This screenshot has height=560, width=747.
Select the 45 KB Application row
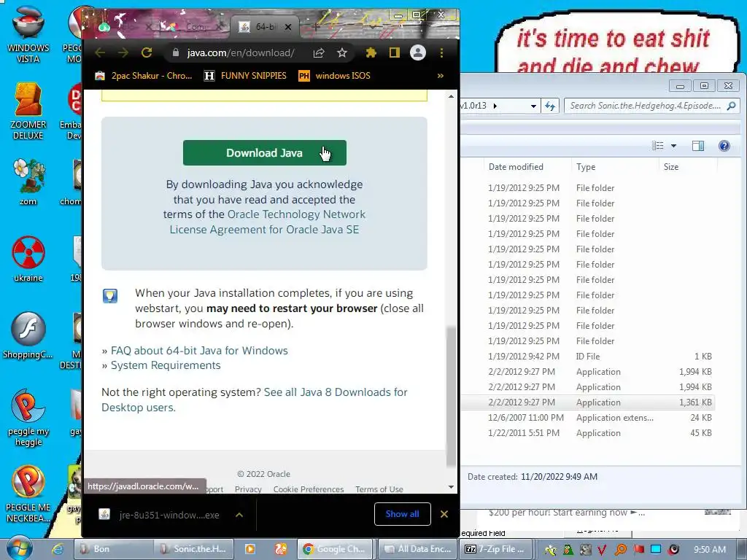point(587,433)
